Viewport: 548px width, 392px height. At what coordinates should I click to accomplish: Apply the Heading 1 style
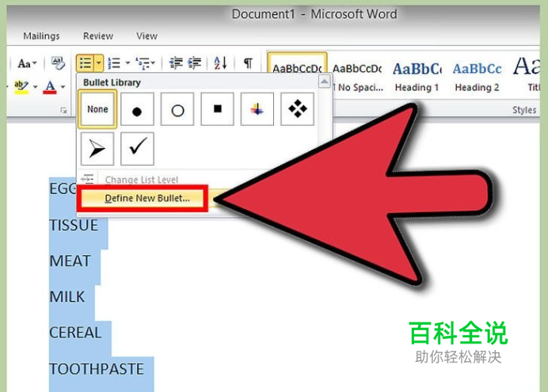pos(417,77)
